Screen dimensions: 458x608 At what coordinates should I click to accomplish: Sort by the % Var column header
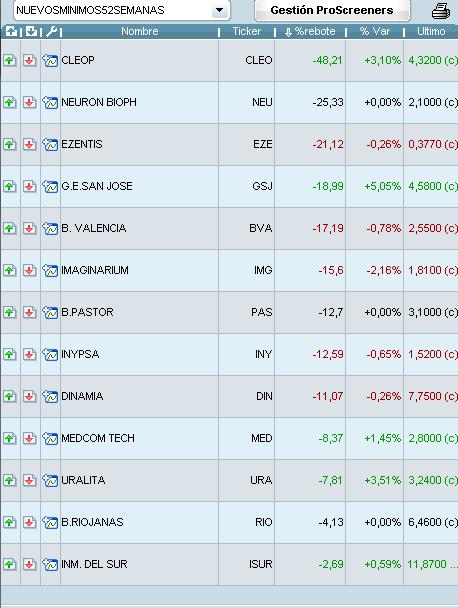click(x=375, y=31)
